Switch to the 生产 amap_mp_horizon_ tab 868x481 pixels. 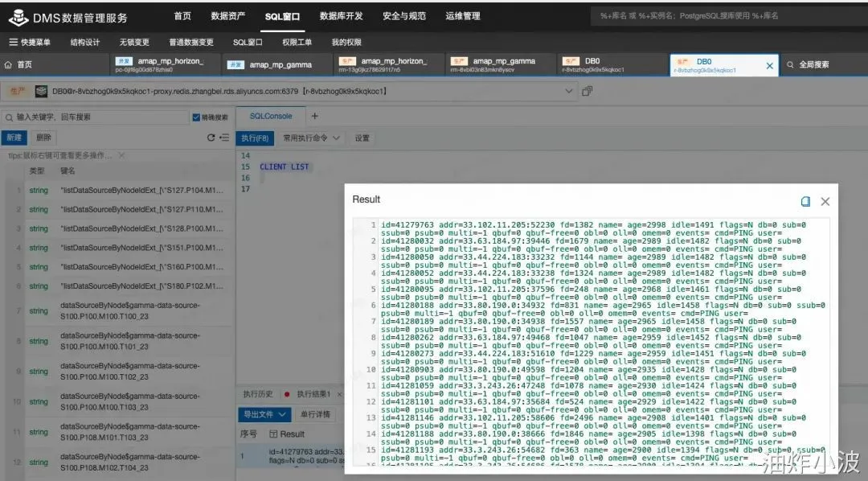click(x=389, y=65)
